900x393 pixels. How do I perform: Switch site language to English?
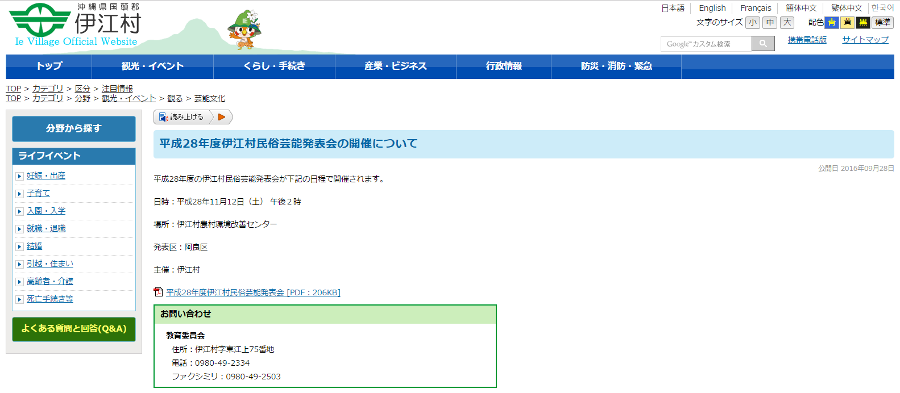712,8
